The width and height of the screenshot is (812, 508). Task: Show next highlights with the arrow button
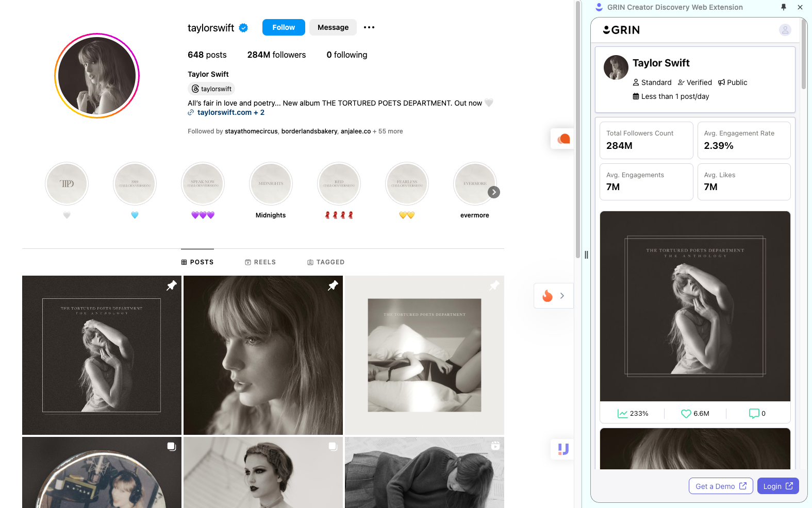(494, 192)
